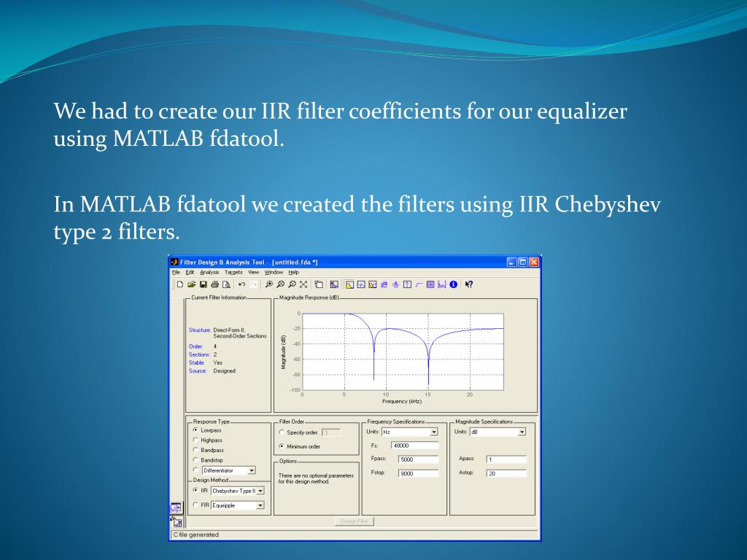
Task: Select the IIR design method
Action: click(x=196, y=491)
